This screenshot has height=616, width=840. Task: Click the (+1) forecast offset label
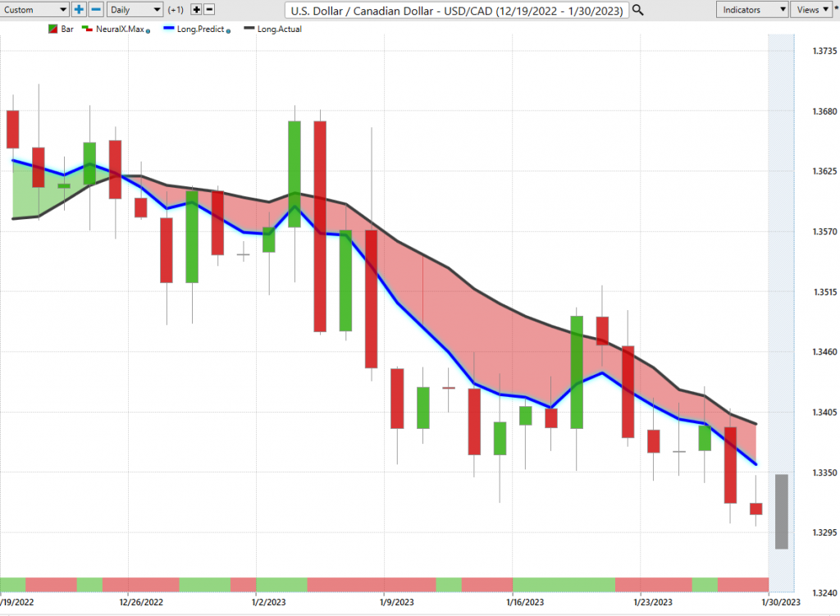pyautogui.click(x=176, y=10)
